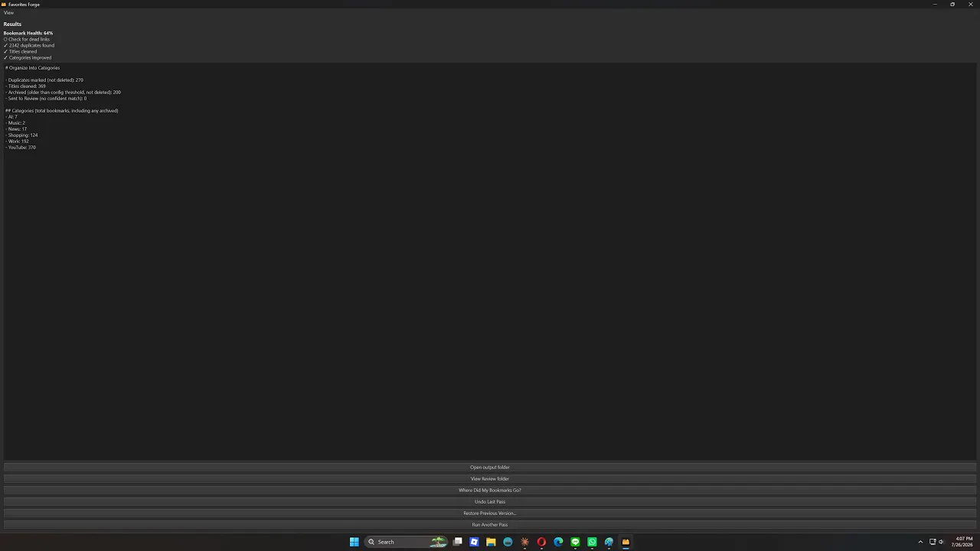The width and height of the screenshot is (980, 551).
Task: Click the Results heading
Action: point(12,24)
